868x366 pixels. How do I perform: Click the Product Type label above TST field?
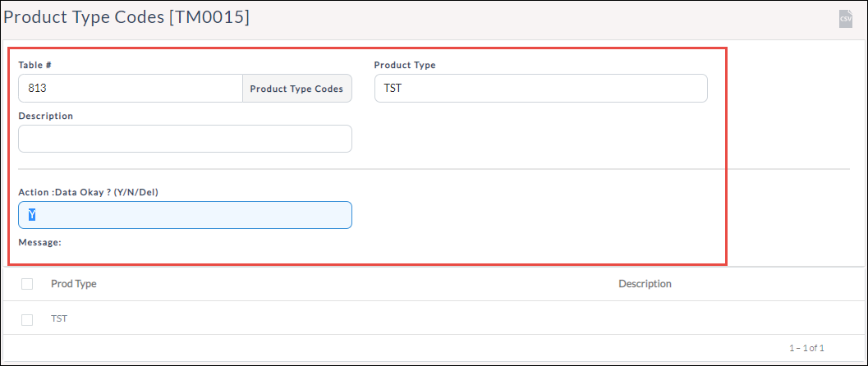coord(405,65)
